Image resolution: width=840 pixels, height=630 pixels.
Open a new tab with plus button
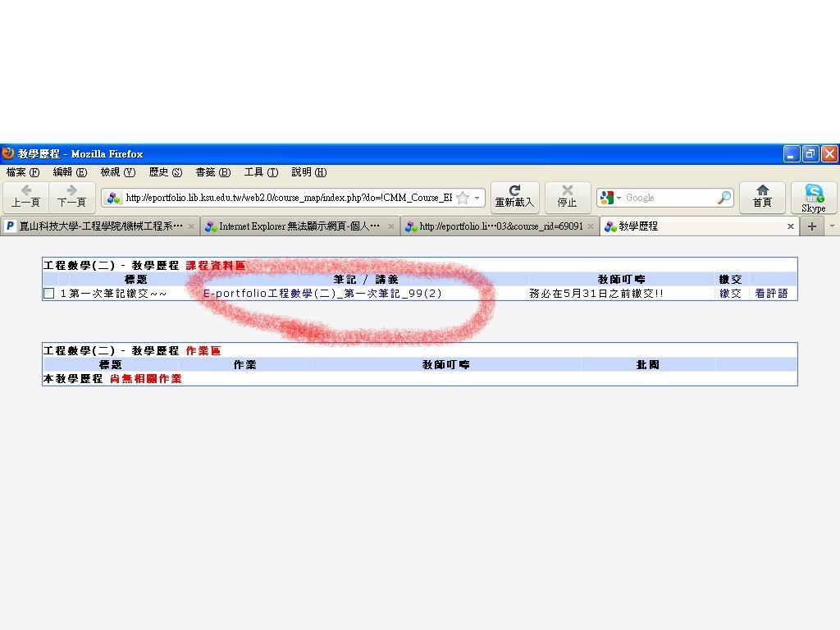coord(811,226)
